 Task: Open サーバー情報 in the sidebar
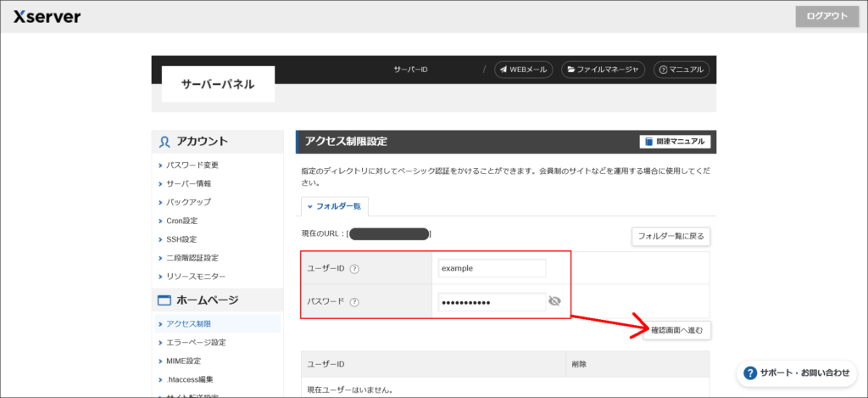coord(188,183)
